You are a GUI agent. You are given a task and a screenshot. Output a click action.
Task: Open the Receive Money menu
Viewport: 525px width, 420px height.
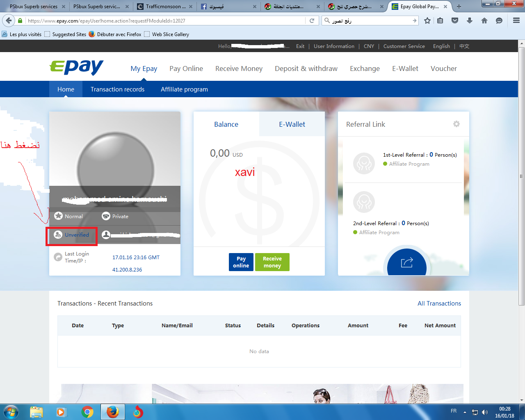[x=239, y=68]
